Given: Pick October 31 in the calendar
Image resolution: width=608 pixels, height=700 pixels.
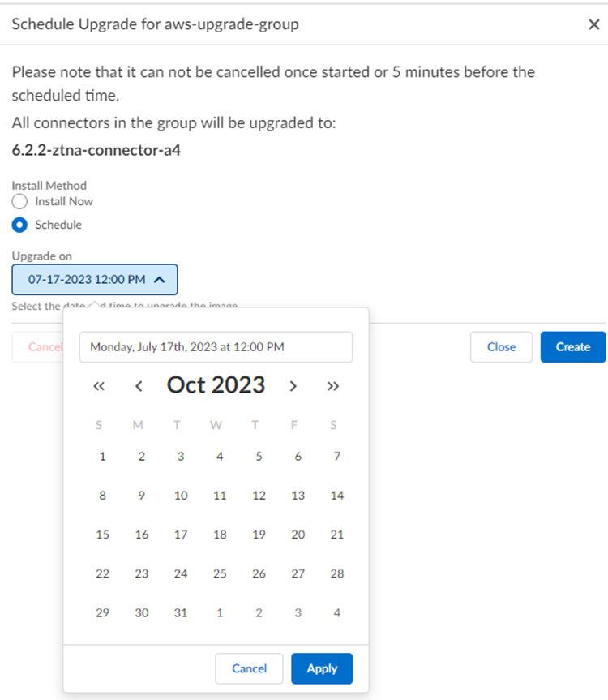Looking at the screenshot, I should pos(181,612).
